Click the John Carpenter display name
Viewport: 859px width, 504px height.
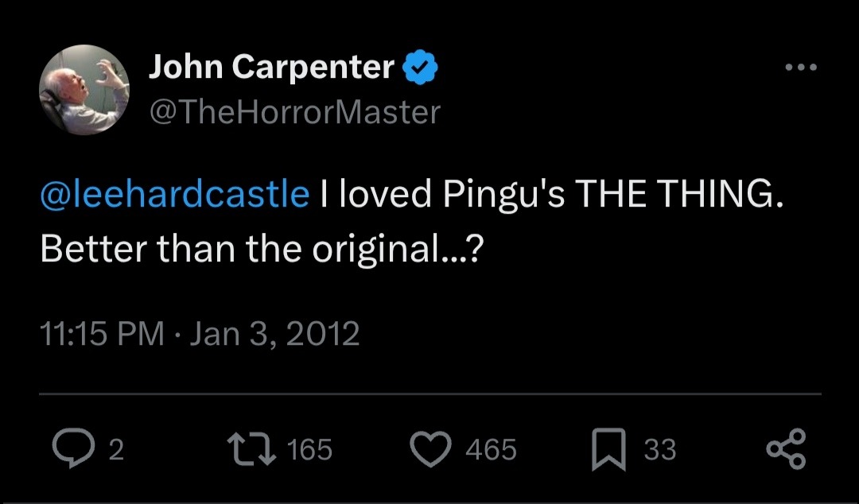point(271,69)
